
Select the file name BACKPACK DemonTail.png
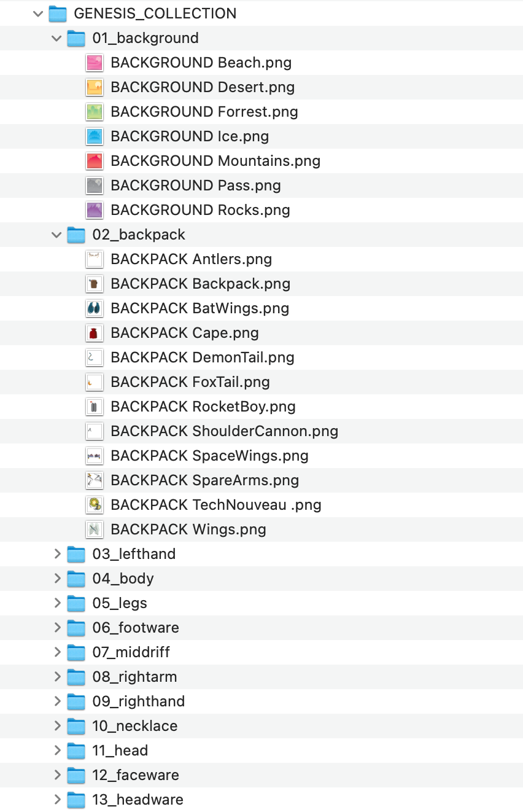pos(203,357)
